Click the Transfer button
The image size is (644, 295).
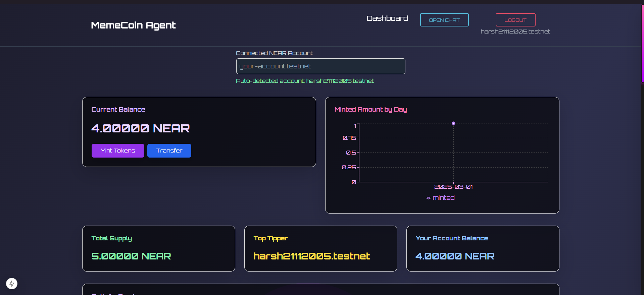tap(169, 151)
